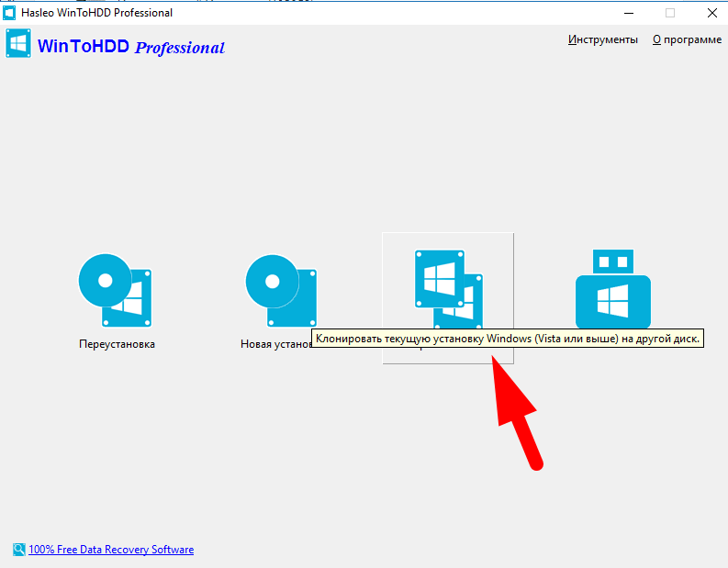Click the magnifier icon beside the recovery link
The image size is (728, 568).
tap(19, 550)
